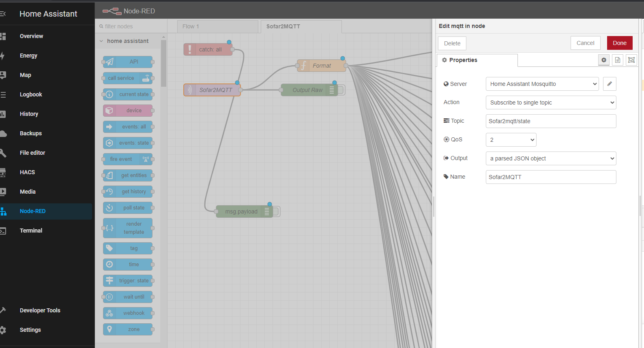The height and width of the screenshot is (348, 644).
Task: Select the API palette node
Action: click(x=128, y=62)
